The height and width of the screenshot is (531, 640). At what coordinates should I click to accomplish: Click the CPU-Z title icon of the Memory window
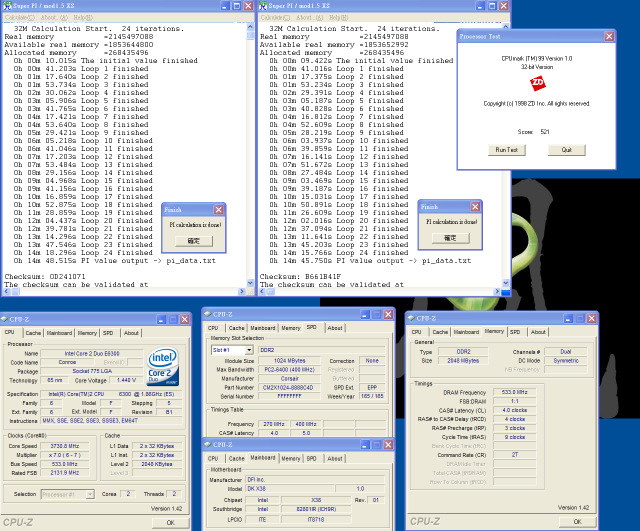click(411, 318)
